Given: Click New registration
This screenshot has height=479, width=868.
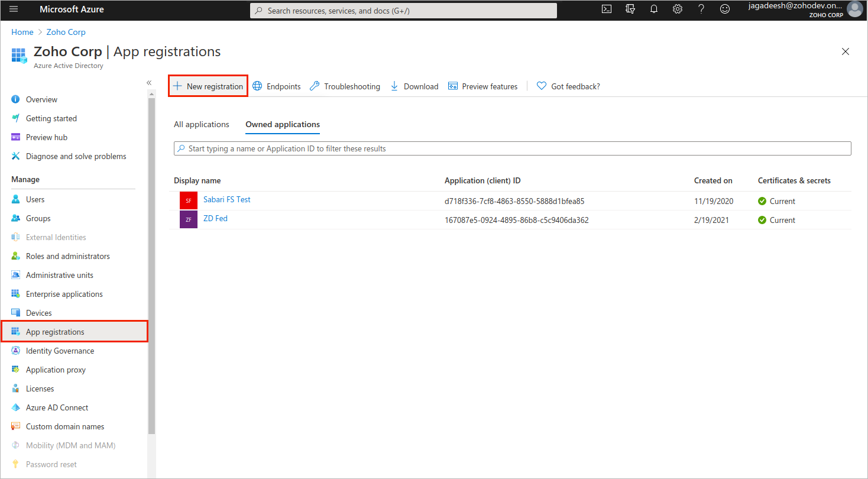Looking at the screenshot, I should coord(208,86).
